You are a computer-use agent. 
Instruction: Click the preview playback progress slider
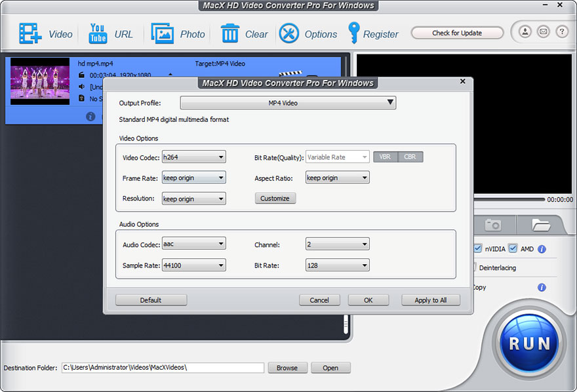pyautogui.click(x=509, y=199)
